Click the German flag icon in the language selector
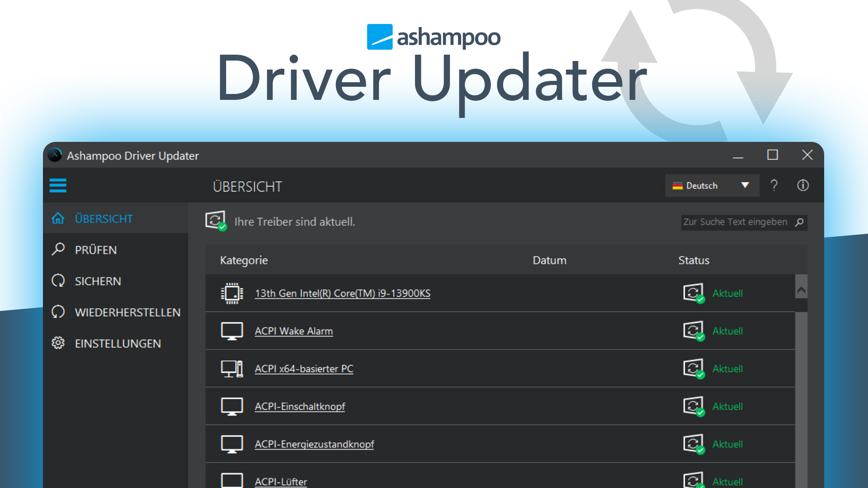The height and width of the screenshot is (488, 868). (678, 185)
